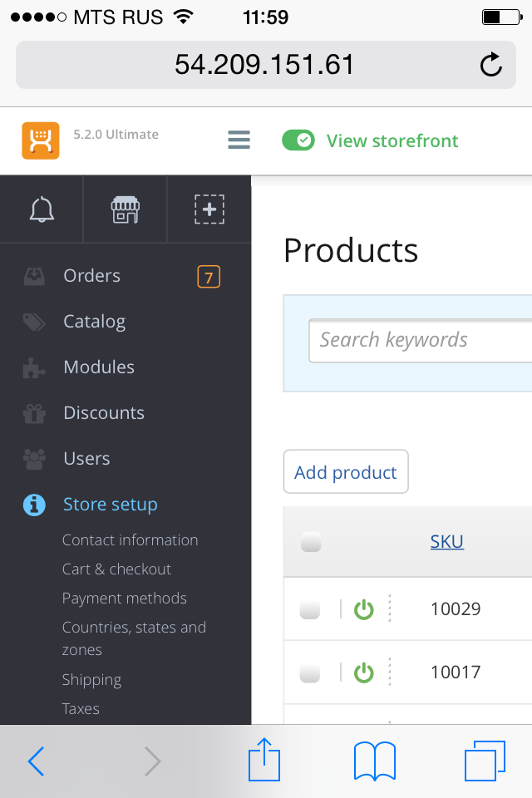Open the Orders menu item
This screenshot has height=798, width=532.
91,276
